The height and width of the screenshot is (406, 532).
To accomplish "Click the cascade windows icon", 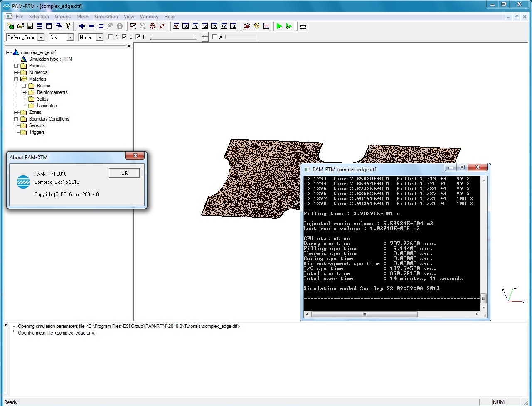I will click(x=59, y=26).
